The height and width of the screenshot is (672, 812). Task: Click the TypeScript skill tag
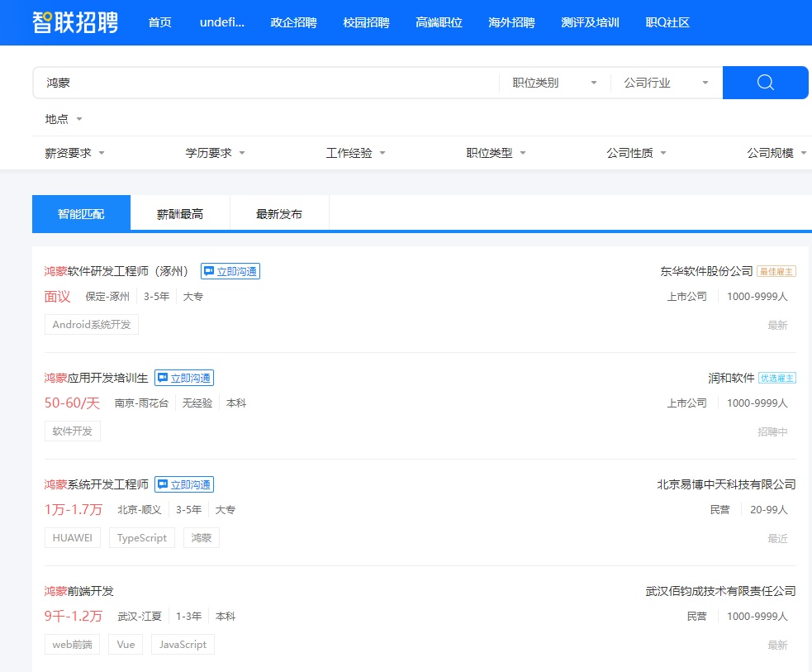click(x=142, y=538)
